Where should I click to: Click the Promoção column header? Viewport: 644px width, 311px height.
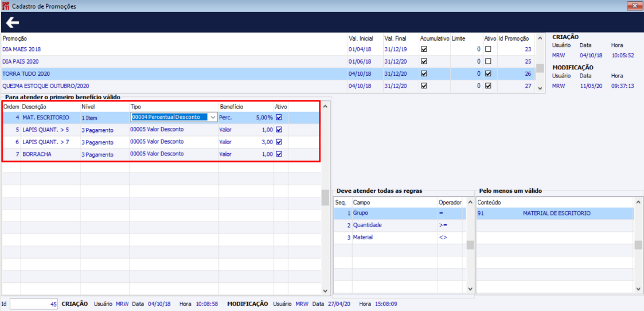[x=15, y=38]
